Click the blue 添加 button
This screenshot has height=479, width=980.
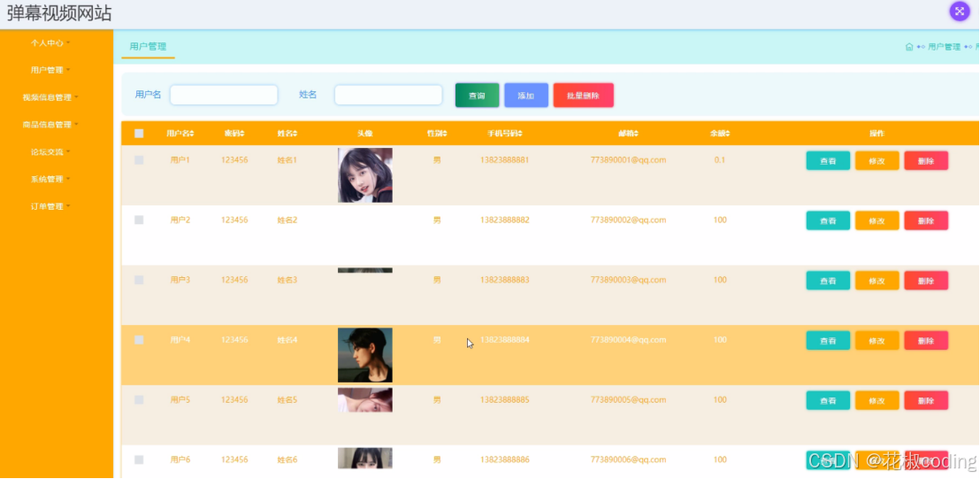click(526, 96)
